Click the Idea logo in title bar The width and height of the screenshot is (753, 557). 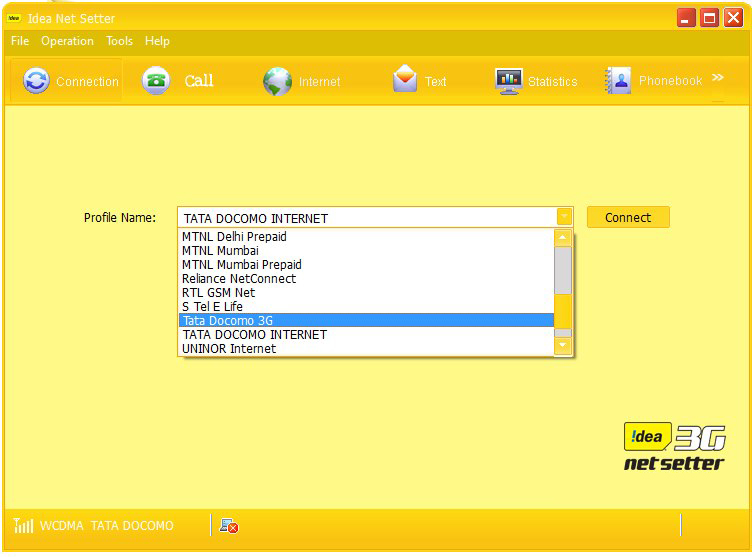[x=14, y=18]
